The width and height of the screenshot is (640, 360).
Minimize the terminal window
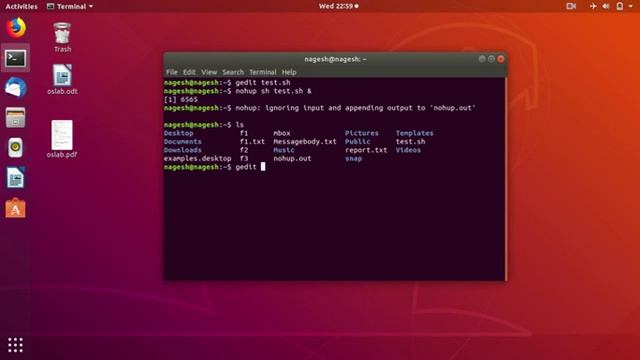pos(482,59)
